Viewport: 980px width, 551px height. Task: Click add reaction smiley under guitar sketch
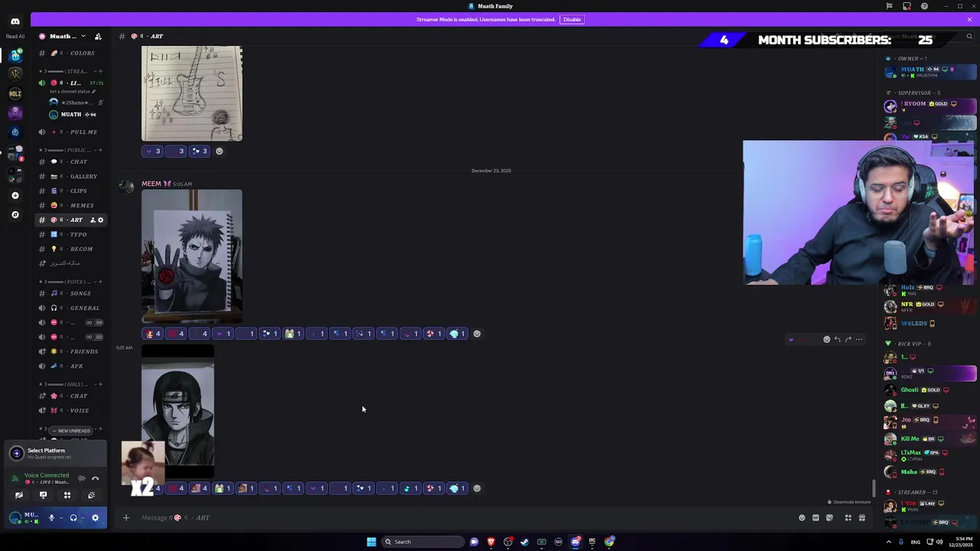pyautogui.click(x=219, y=151)
